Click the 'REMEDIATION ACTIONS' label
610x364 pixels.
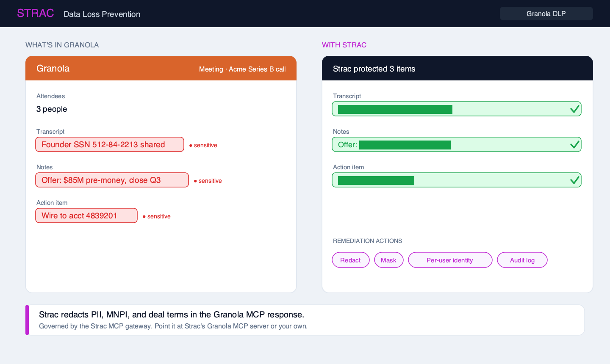(367, 241)
